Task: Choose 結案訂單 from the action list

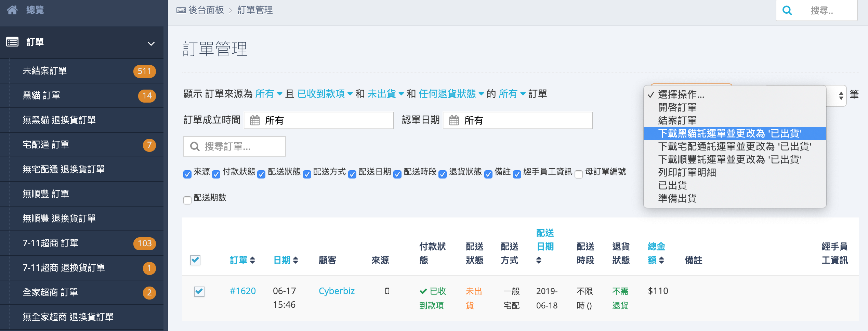Action: point(735,120)
